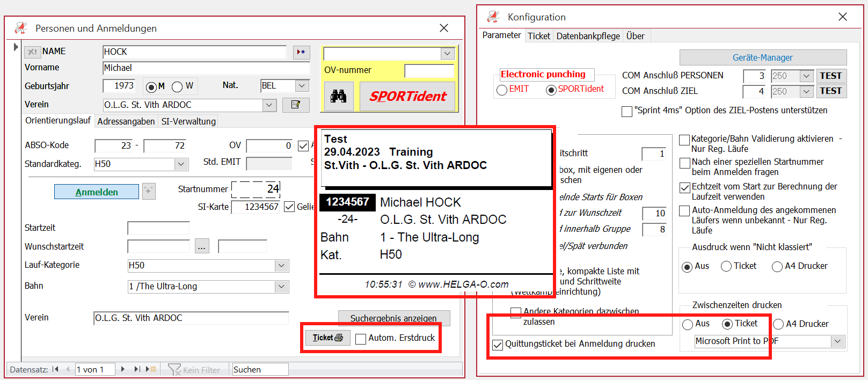Click the X! delete button beside NAME
868x380 pixels.
tap(32, 52)
